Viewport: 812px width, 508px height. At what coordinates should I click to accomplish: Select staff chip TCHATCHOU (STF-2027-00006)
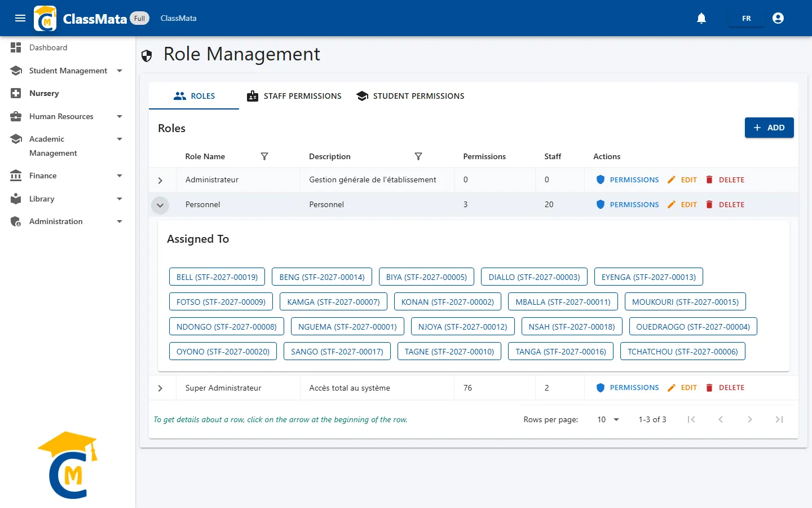click(683, 352)
